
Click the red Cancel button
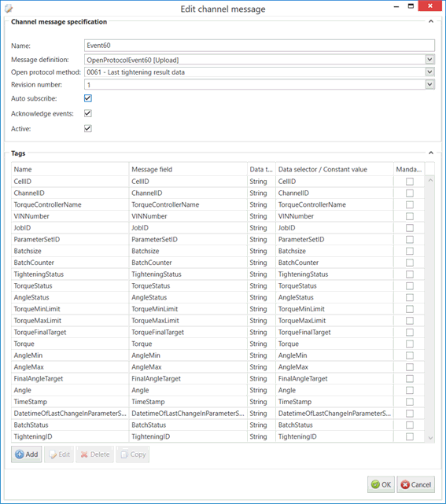coord(416,484)
